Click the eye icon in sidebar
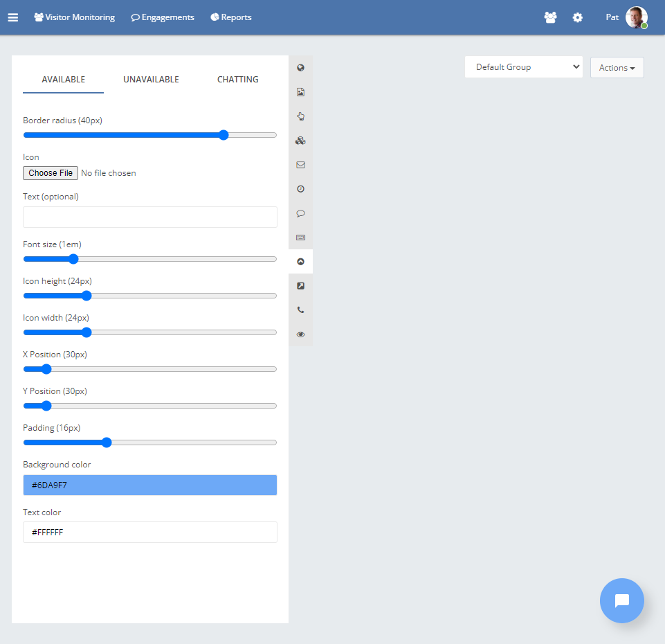Image resolution: width=665 pixels, height=644 pixels. (300, 334)
